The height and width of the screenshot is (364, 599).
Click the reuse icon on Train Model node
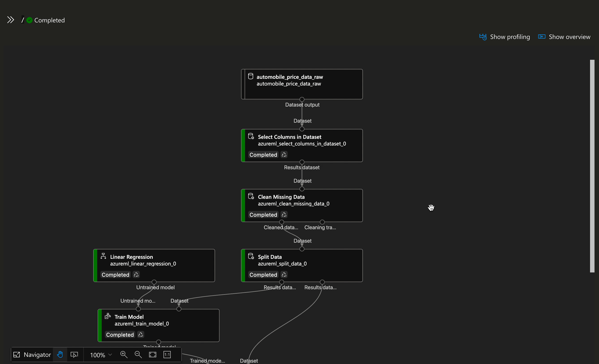(x=141, y=334)
